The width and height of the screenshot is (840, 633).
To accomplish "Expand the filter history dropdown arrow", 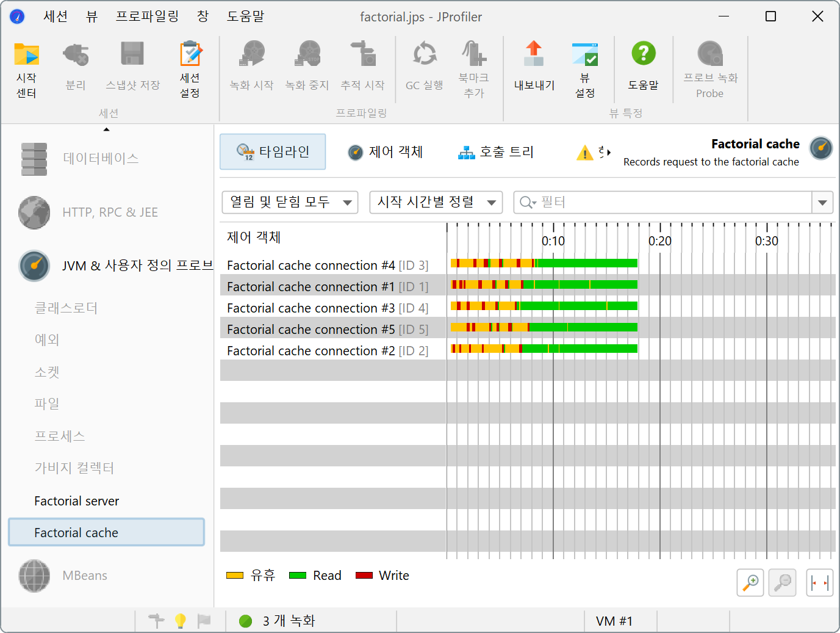I will tap(822, 203).
